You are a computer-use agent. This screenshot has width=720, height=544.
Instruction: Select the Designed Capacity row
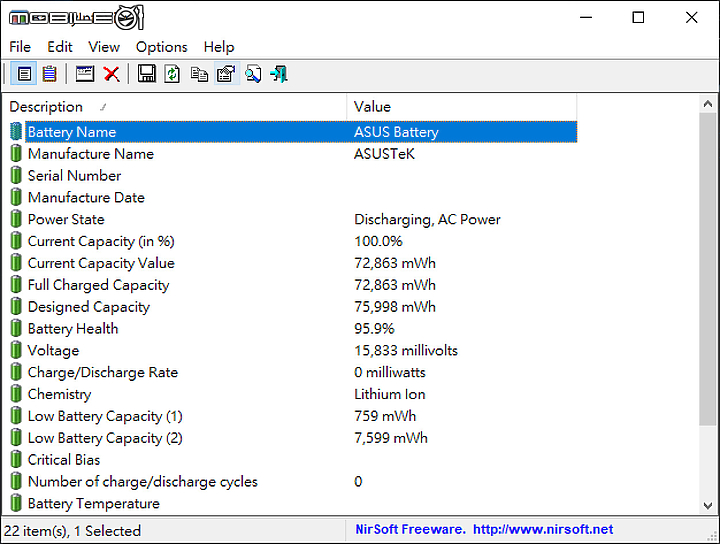[88, 307]
